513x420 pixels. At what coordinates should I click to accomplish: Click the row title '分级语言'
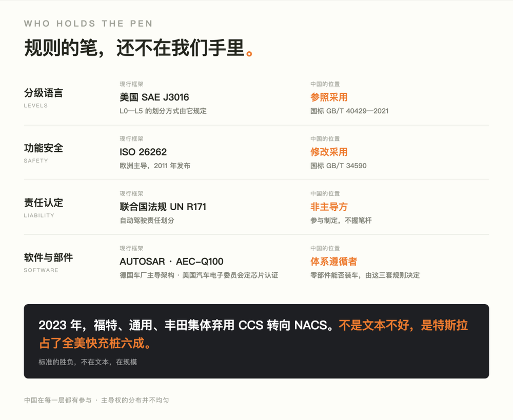pyautogui.click(x=44, y=93)
